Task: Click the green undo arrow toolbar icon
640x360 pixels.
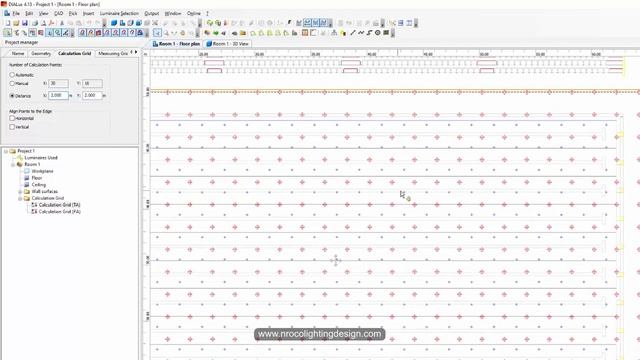Action: coord(210,23)
